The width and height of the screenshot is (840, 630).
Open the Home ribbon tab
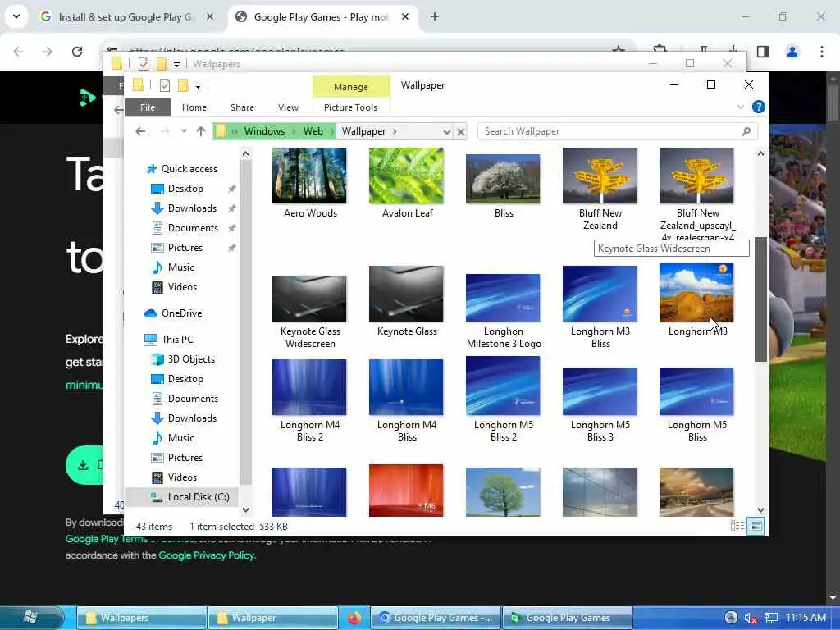coord(194,107)
